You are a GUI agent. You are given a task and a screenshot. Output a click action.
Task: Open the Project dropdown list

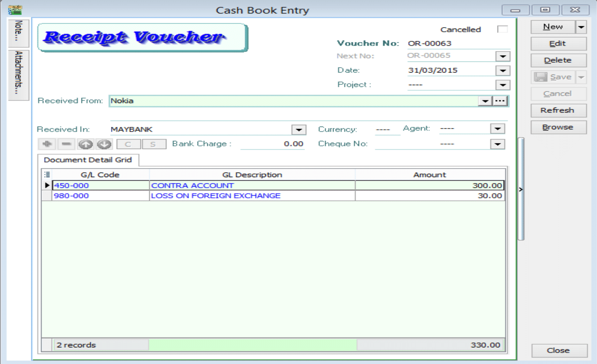(503, 85)
